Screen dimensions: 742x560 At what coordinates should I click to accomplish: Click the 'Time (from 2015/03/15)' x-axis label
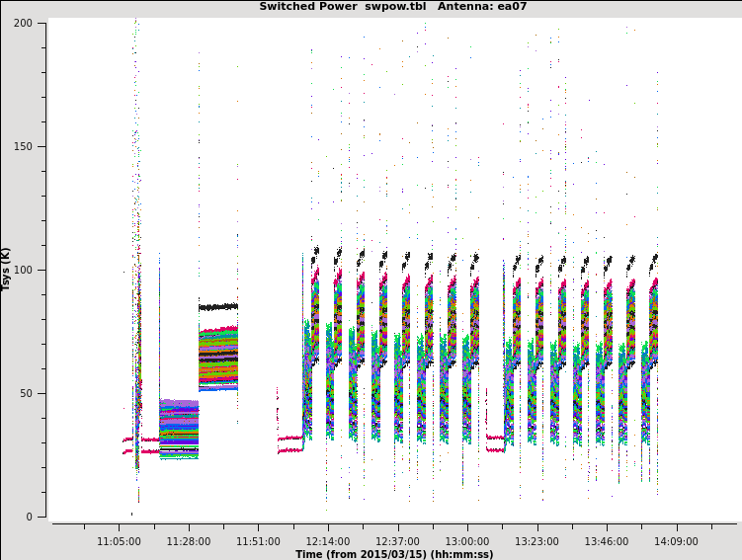point(394,554)
